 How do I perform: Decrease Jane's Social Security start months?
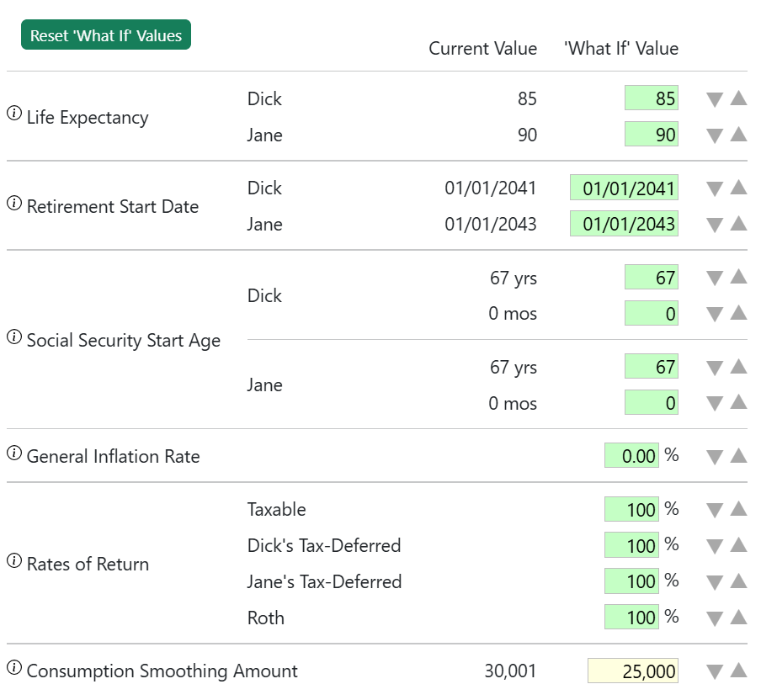pos(715,404)
